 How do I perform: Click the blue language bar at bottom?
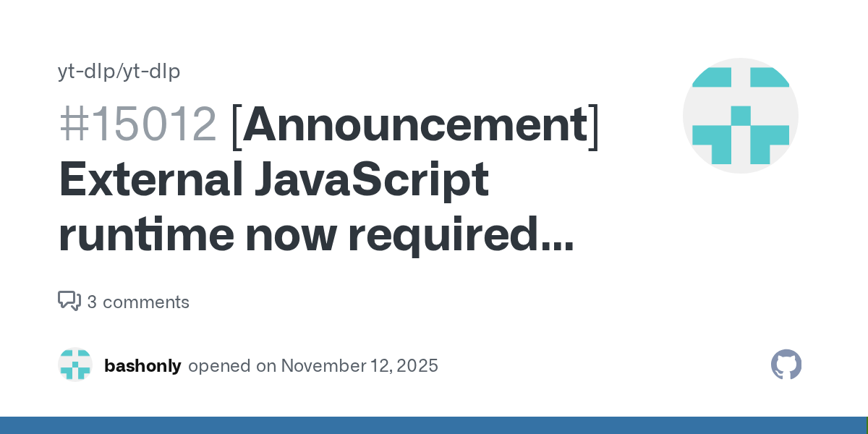(434, 425)
